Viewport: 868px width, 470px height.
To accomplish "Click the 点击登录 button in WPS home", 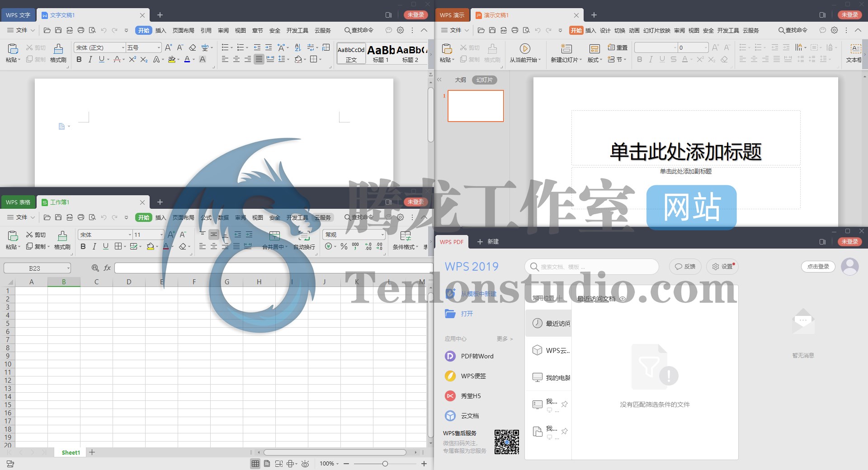I will click(x=818, y=267).
